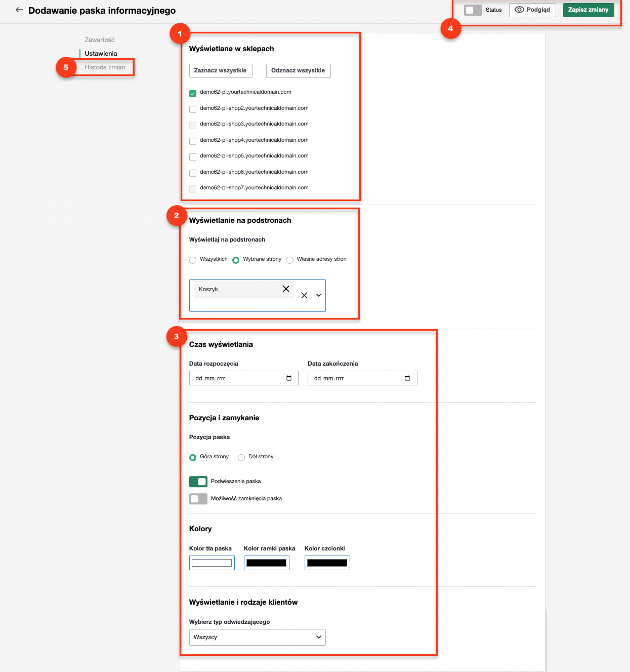Check demo62-pl-shop4 checkbox

(x=193, y=141)
